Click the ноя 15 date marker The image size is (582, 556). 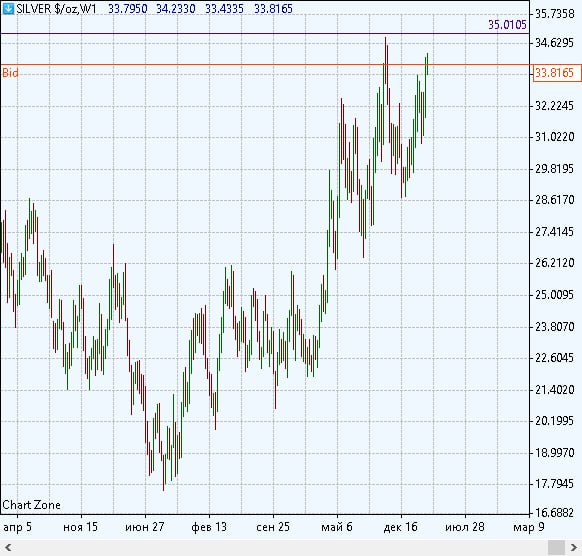pos(81,527)
